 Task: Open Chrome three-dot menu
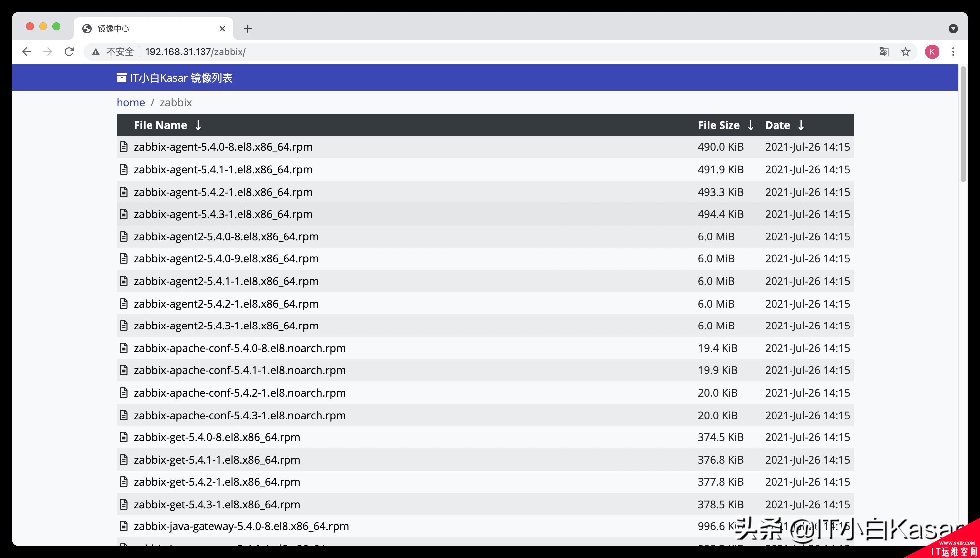[x=953, y=52]
